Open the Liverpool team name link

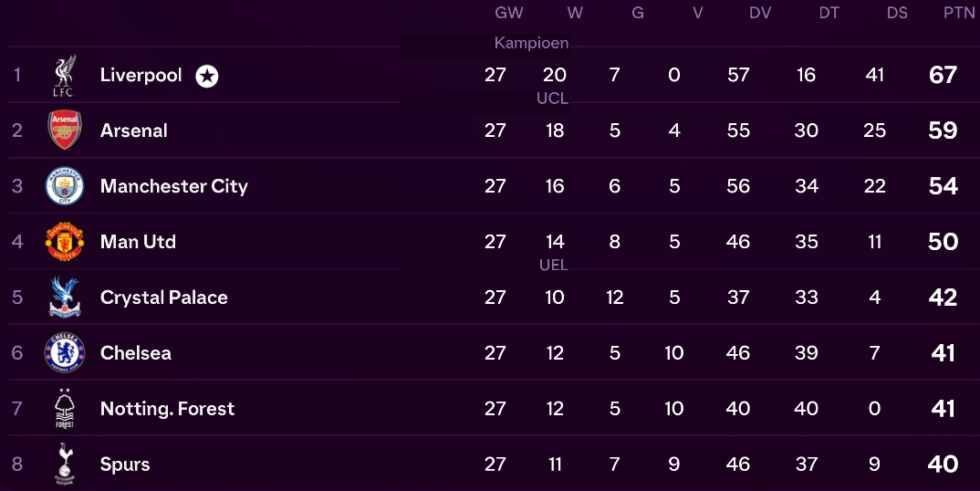click(x=141, y=75)
